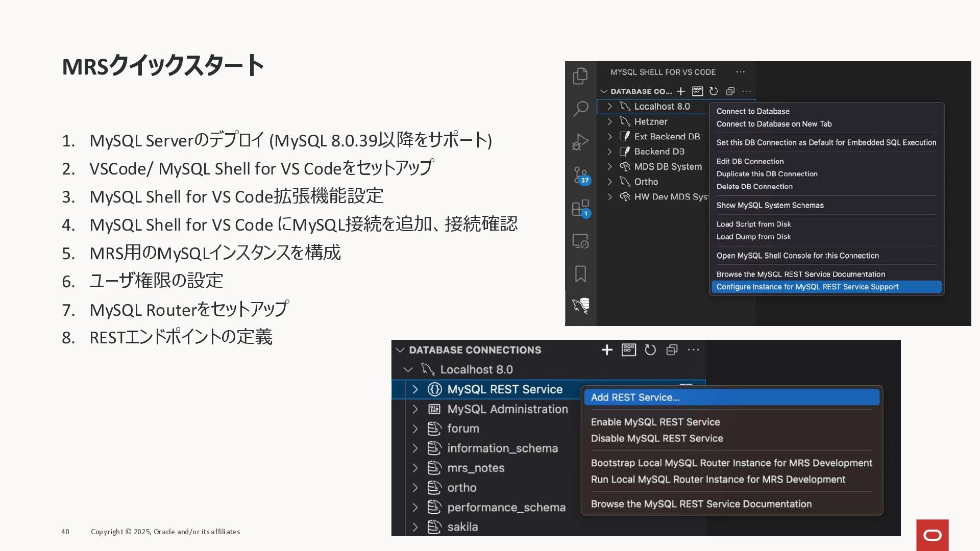Refresh the DATABASE CONNECTIONS list
The image size is (980, 551).
[x=650, y=349]
